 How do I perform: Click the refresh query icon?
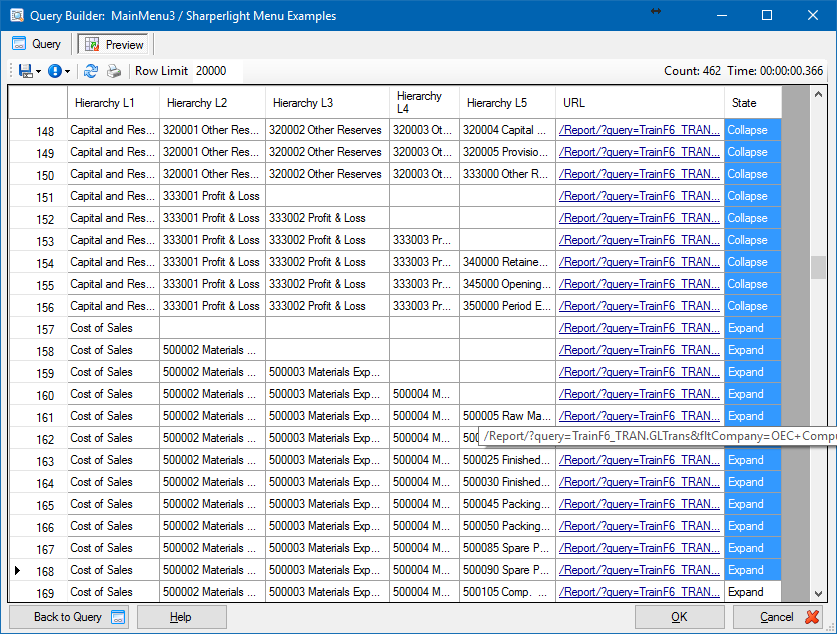(x=91, y=71)
